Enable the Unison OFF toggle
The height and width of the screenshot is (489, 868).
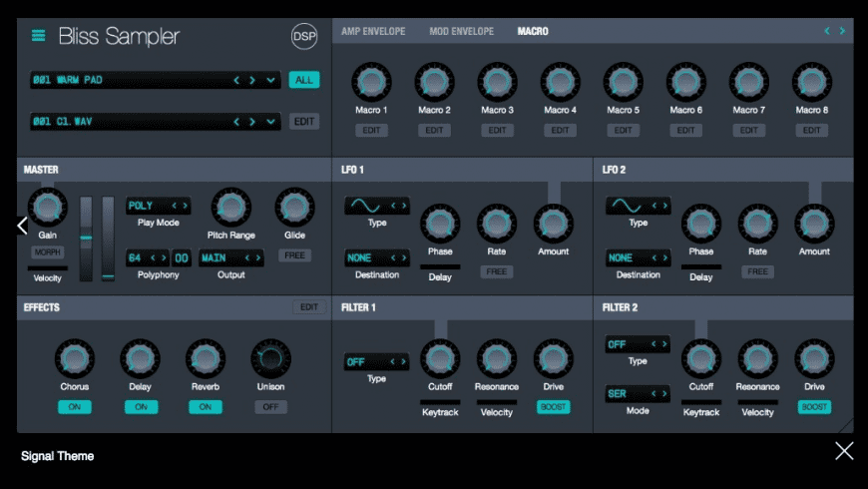point(269,407)
